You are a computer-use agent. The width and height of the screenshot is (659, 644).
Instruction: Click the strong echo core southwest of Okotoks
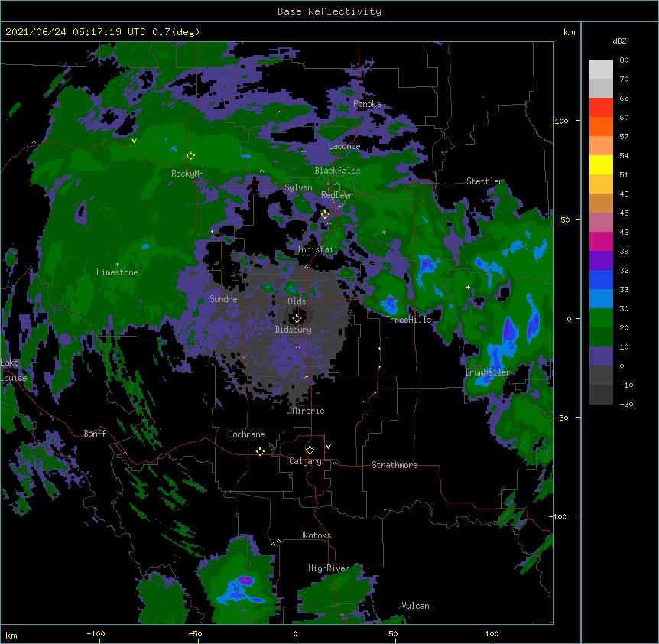pyautogui.click(x=246, y=581)
